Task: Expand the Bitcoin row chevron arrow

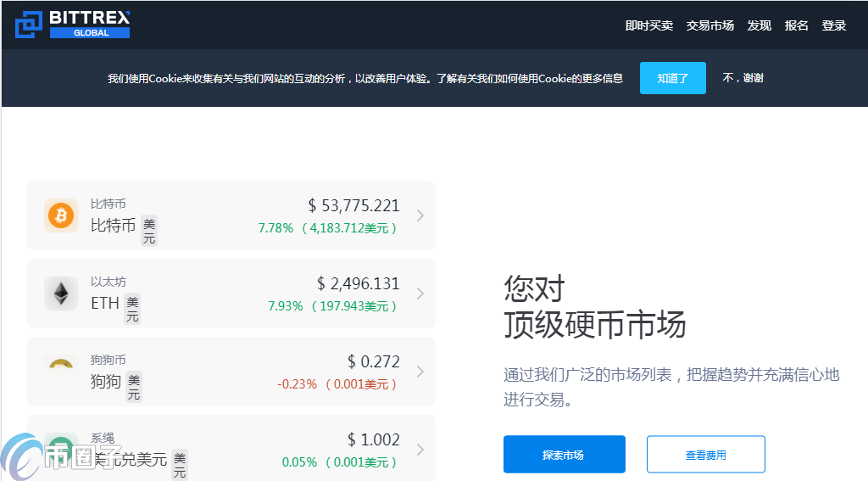Action: [x=420, y=215]
